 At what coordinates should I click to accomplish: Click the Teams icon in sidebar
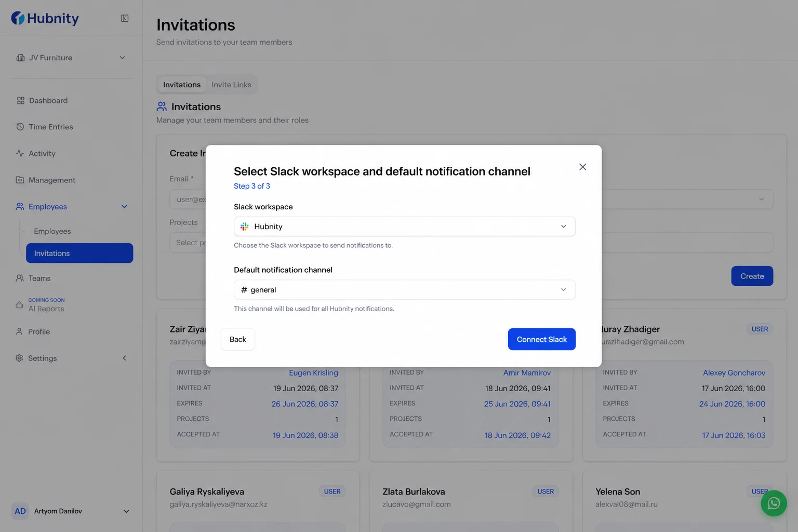[20, 278]
